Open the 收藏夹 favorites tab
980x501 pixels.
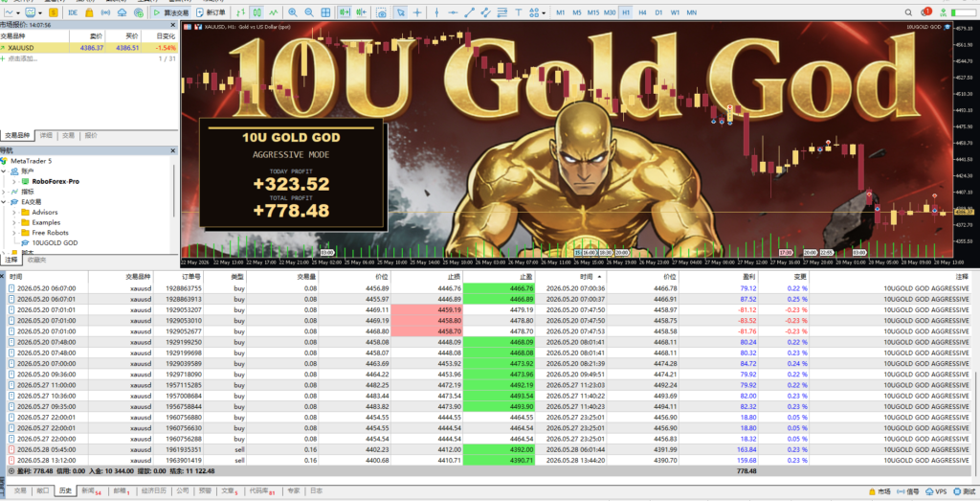37,260
